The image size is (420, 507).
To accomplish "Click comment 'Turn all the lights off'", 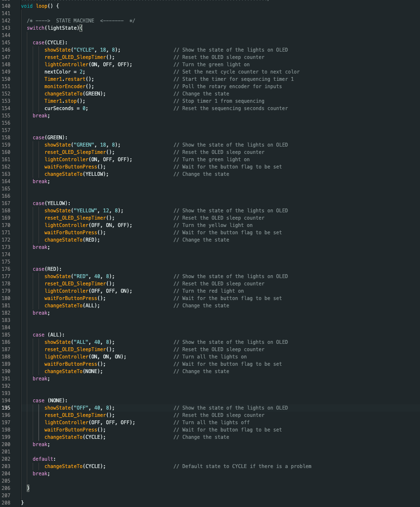I will 211,423.
